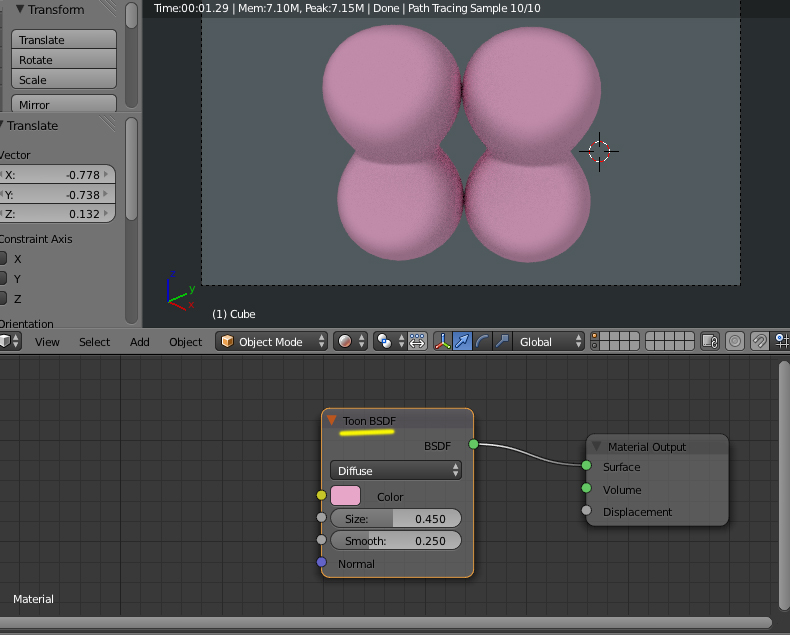Click the Size 0.450 slider
Viewport: 790px width, 635px height.
tap(396, 518)
